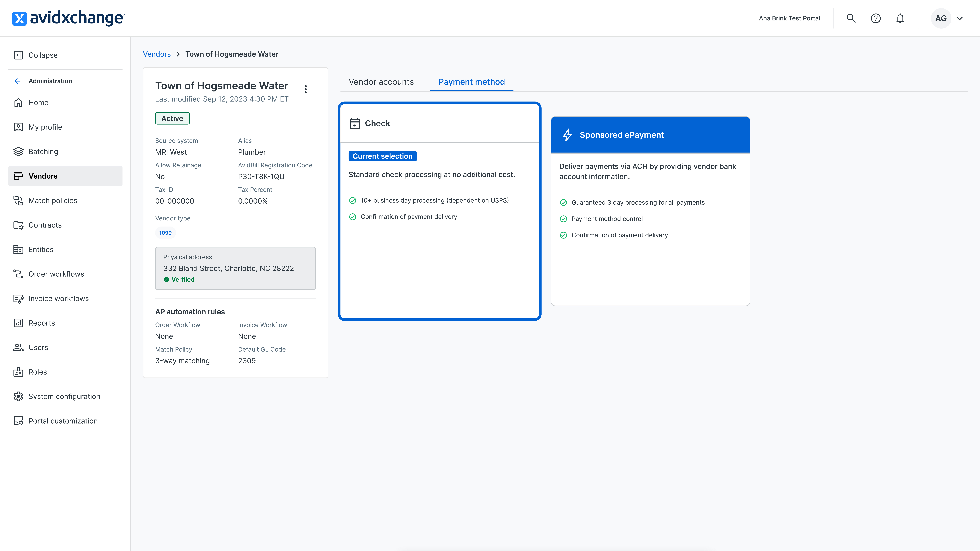
Task: Click Ana Brink Test Portal label
Action: coord(789,18)
